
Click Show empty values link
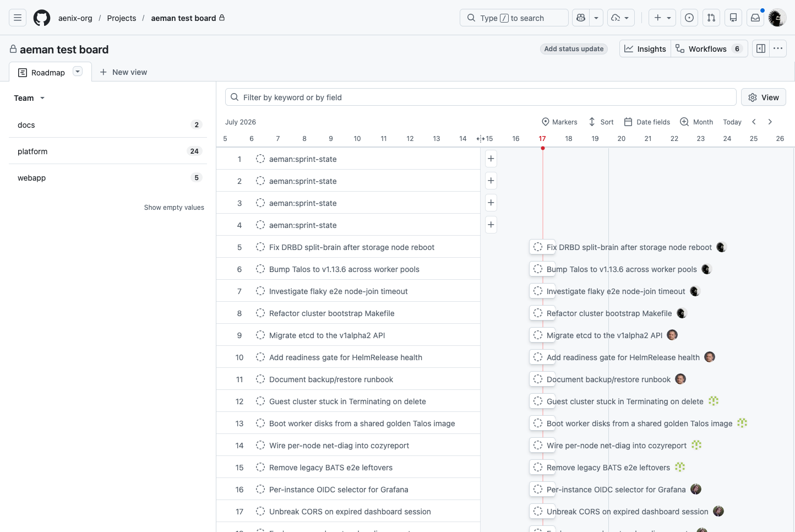174,208
